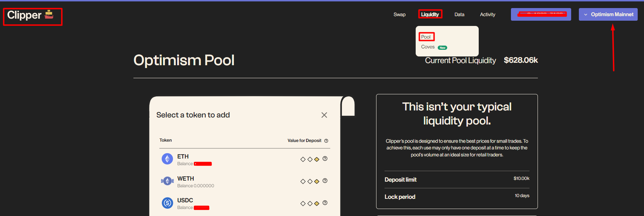The height and width of the screenshot is (216, 644).
Task: Choose the ETH token name
Action: pyautogui.click(x=183, y=156)
